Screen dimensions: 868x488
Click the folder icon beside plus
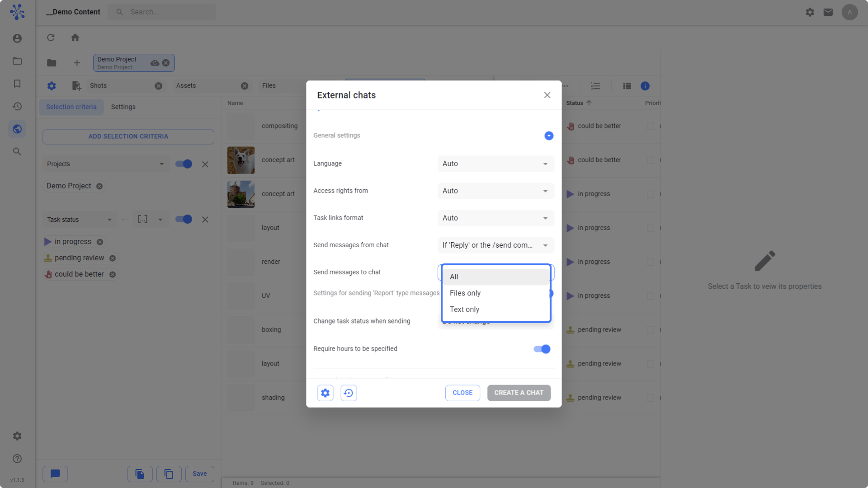52,63
